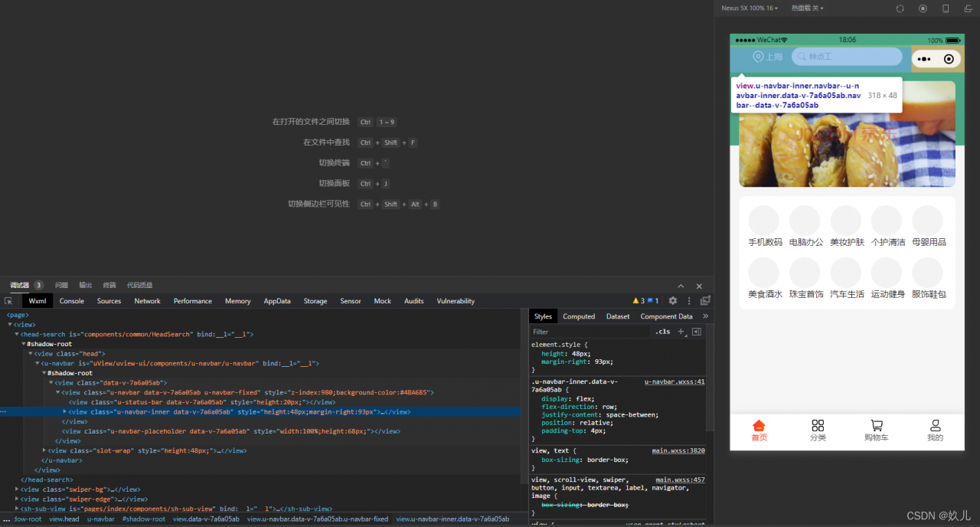Click the yellow warnings count indicator
Image resolution: width=980 pixels, height=527 pixels.
pyautogui.click(x=639, y=301)
